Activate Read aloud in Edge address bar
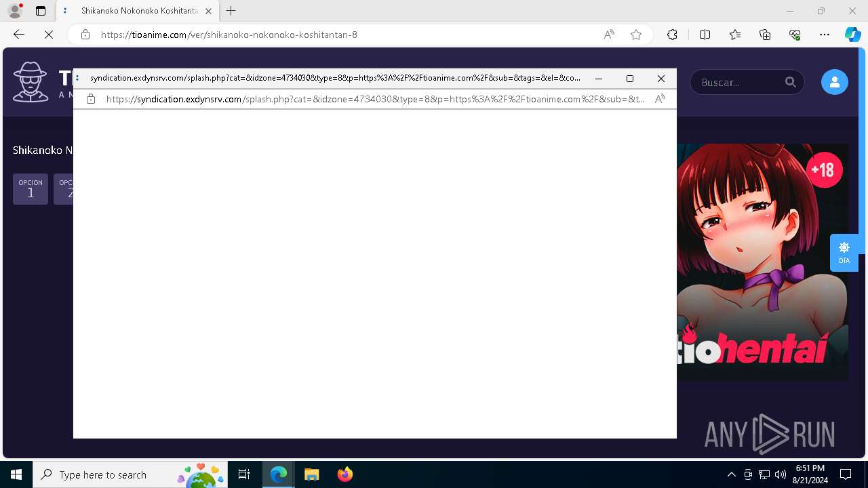This screenshot has height=488, width=868. 609,35
